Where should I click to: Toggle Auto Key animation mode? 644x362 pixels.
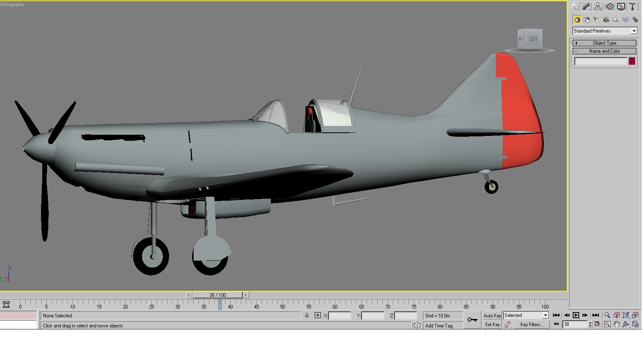click(492, 316)
